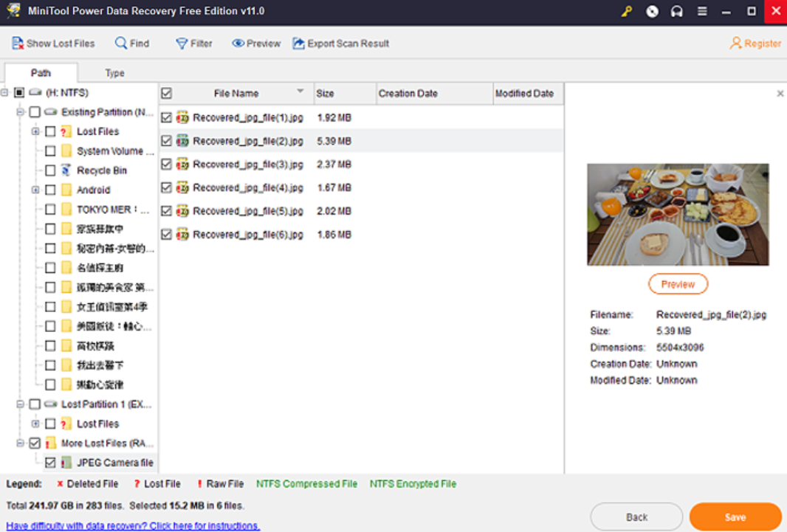Collapse the More Lost Files node
The height and width of the screenshot is (532, 787).
click(x=20, y=443)
